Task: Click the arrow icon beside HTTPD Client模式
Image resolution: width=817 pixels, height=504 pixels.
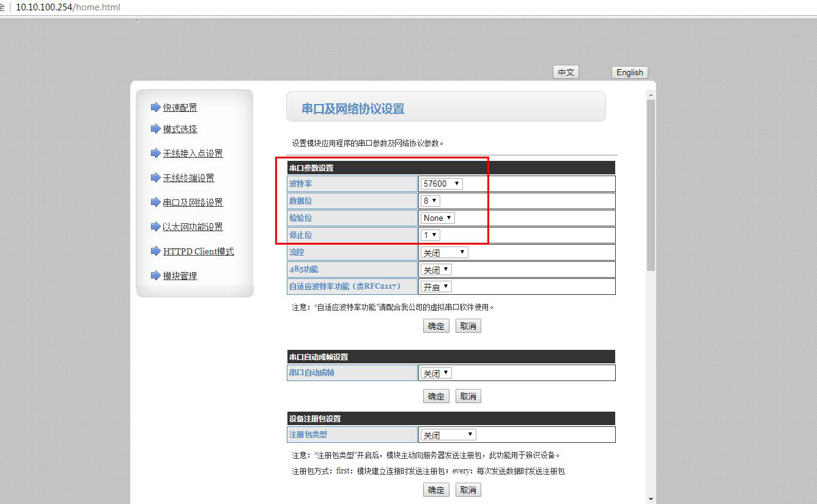Action: click(155, 251)
